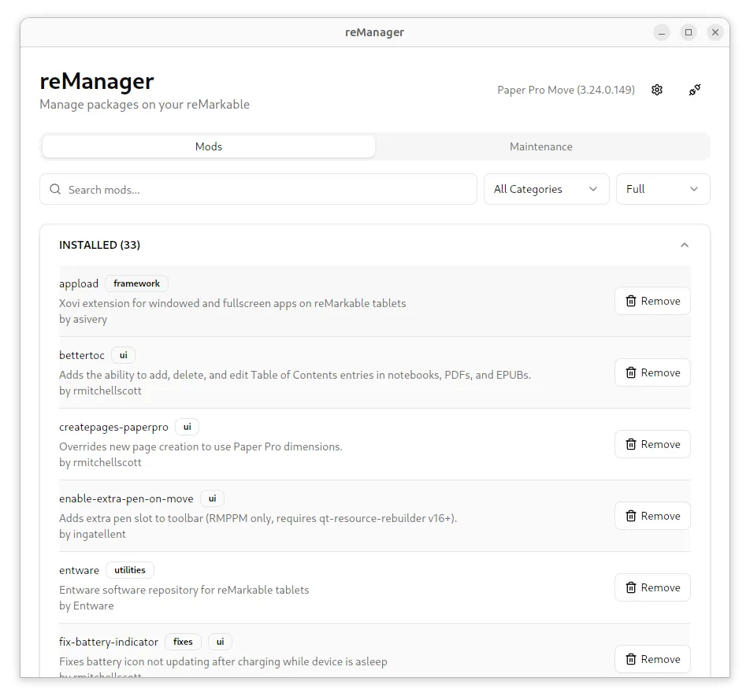This screenshot has height=700, width=750.
Task: Click 'Fixes battery icon not updating' description
Action: pyautogui.click(x=223, y=661)
